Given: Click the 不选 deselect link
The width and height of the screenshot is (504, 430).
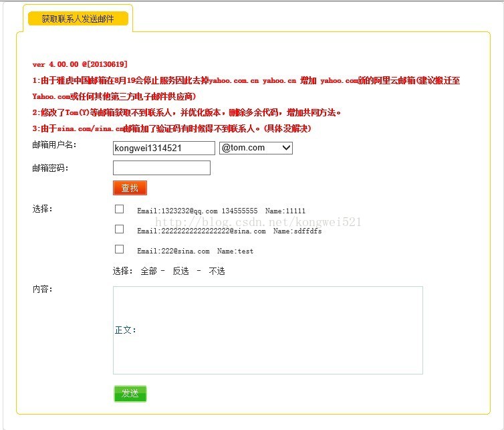Looking at the screenshot, I should pos(217,271).
